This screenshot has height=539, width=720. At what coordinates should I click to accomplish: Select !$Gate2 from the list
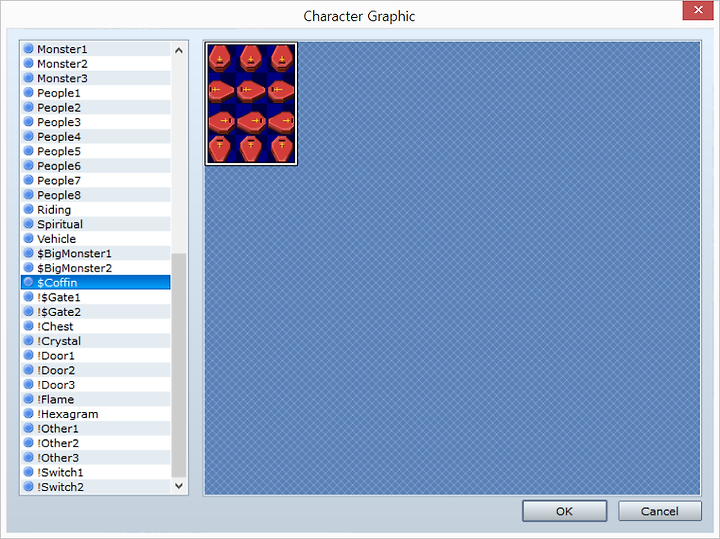click(x=96, y=312)
